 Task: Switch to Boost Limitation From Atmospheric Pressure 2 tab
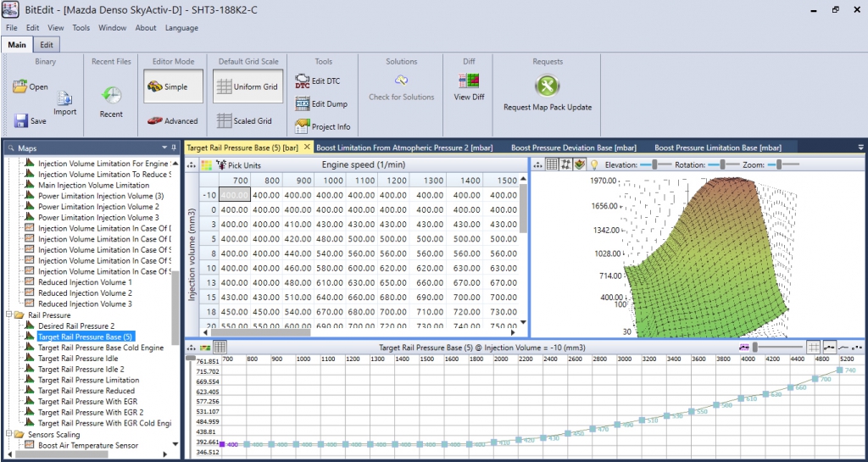point(404,148)
